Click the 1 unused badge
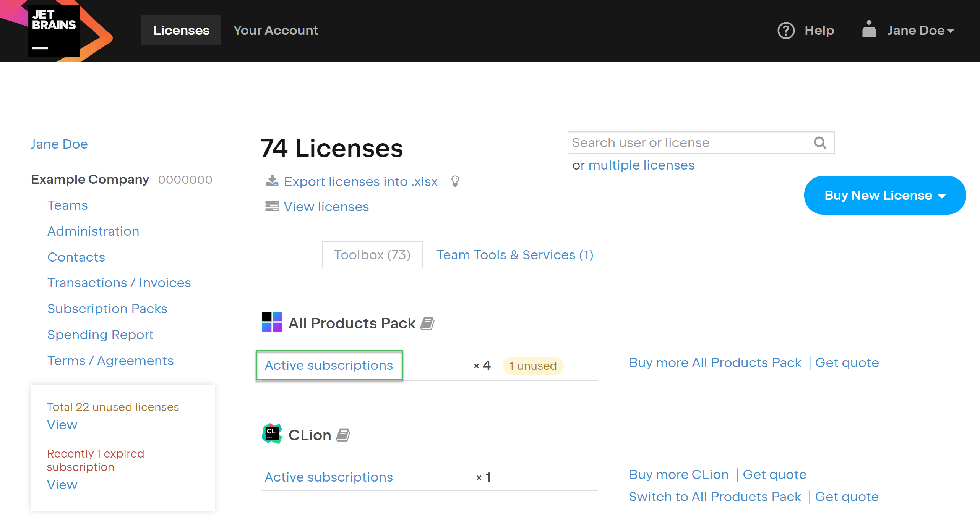The height and width of the screenshot is (524, 980). 532,366
